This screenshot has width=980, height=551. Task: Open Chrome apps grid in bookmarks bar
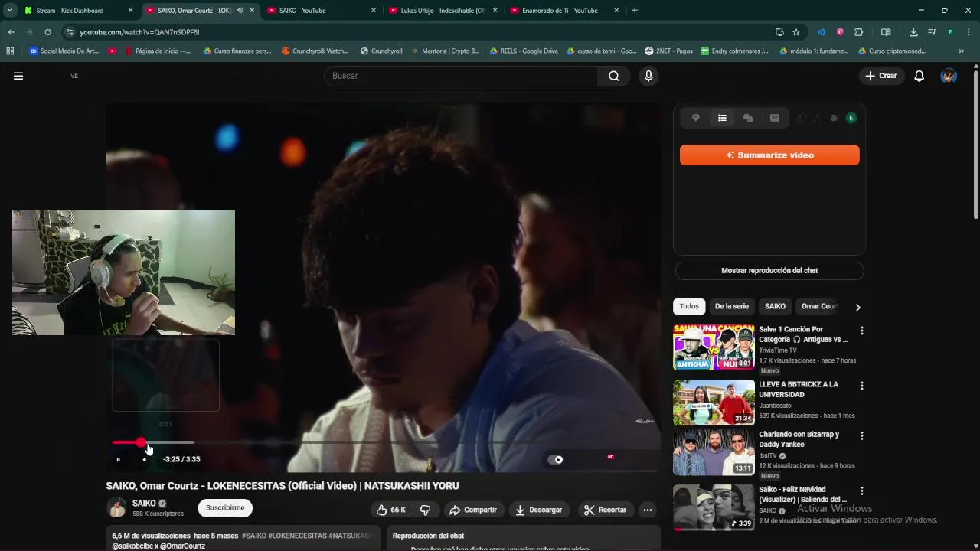point(10,51)
